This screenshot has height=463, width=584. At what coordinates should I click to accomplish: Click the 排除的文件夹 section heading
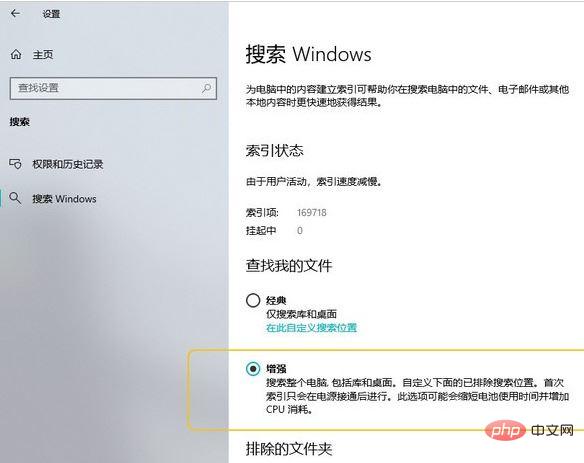pos(289,448)
